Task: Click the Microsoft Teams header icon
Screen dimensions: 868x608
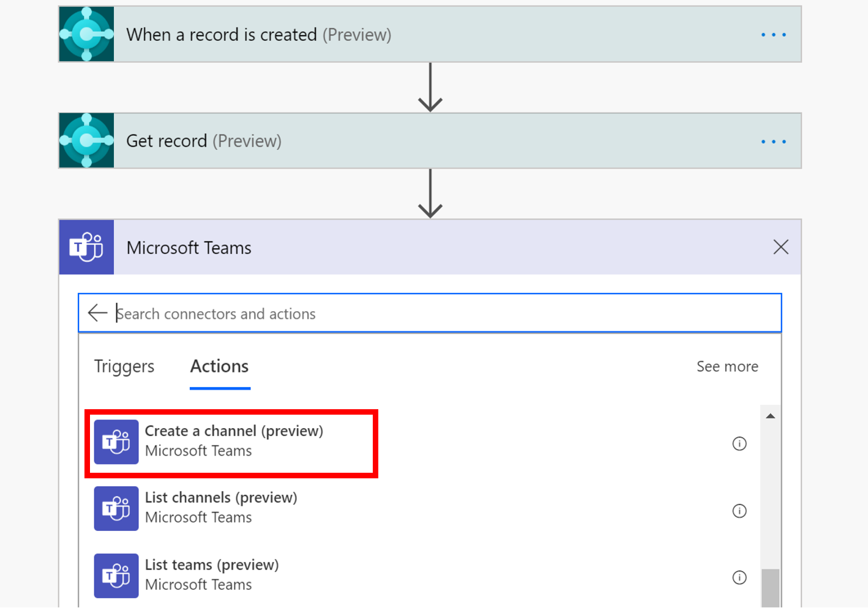Action: click(86, 247)
